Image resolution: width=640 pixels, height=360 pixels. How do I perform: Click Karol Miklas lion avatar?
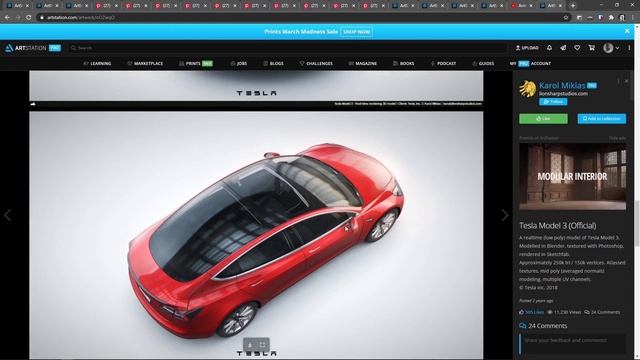coord(527,89)
